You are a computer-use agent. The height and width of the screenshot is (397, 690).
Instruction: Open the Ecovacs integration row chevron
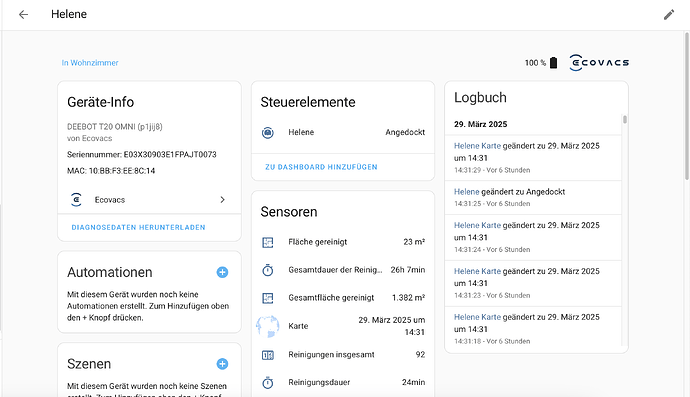(222, 200)
